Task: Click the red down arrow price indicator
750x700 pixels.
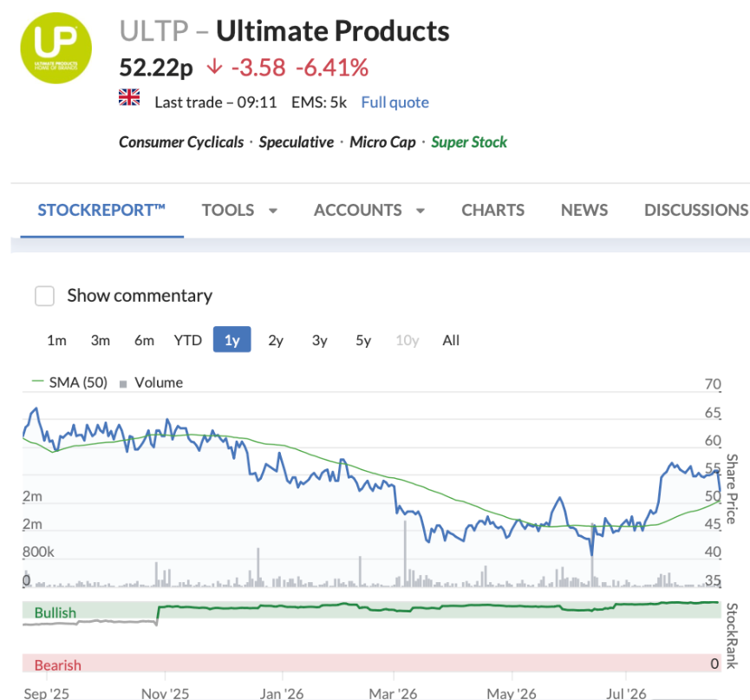Action: pyautogui.click(x=214, y=67)
